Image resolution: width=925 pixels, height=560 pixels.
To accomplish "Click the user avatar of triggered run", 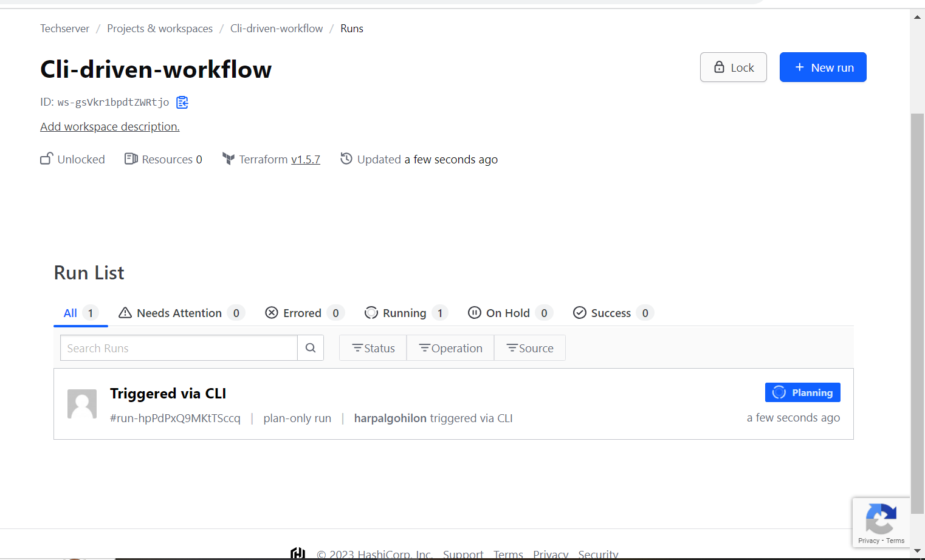I will pos(82,404).
